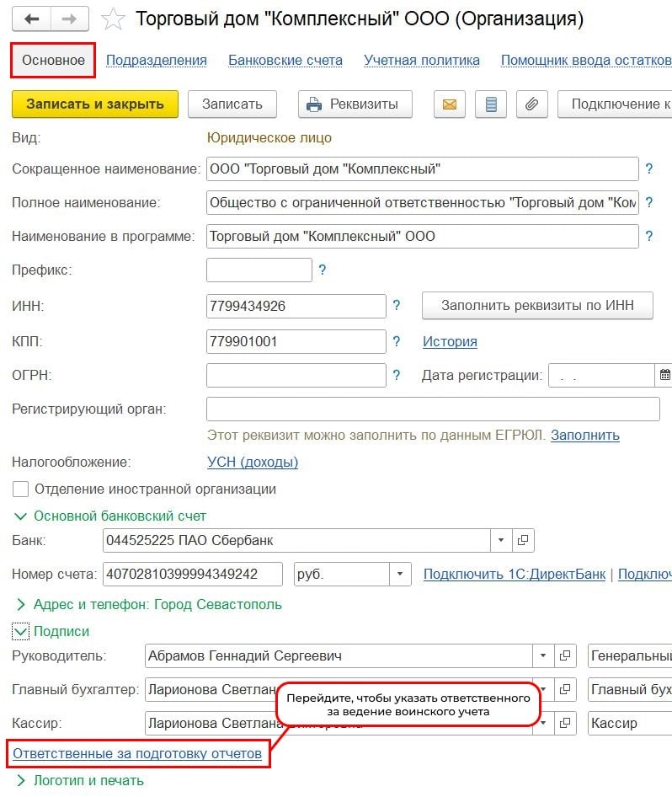Add organization to favorites with star

(114, 19)
